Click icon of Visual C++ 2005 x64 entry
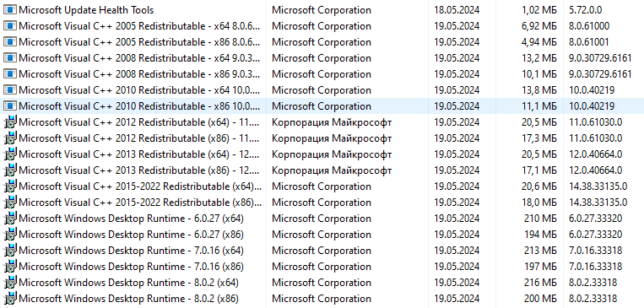This screenshot has height=308, width=644. pyautogui.click(x=10, y=26)
